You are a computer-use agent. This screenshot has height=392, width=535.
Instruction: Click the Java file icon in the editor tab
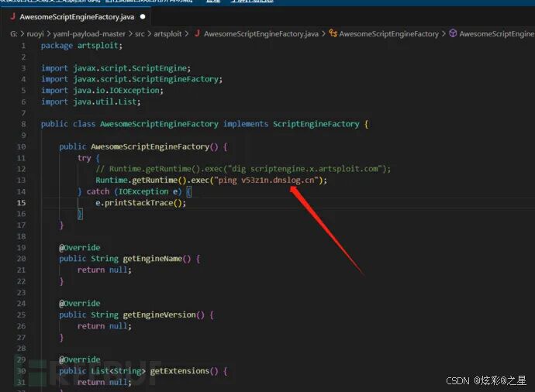tap(12, 16)
